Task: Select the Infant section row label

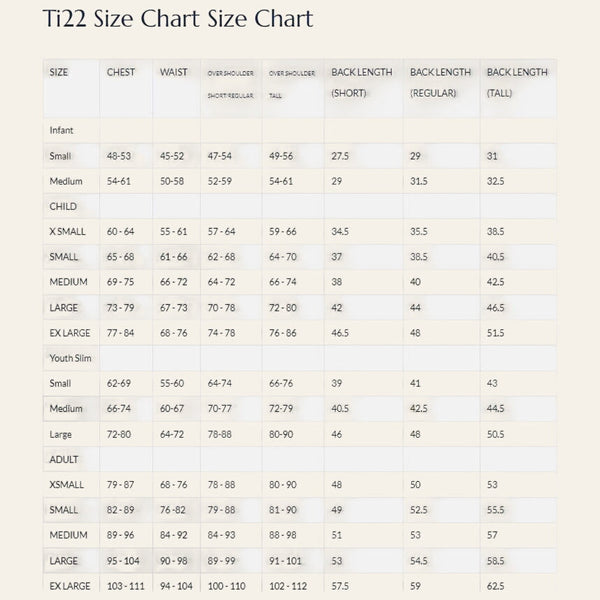Action: 61,130
